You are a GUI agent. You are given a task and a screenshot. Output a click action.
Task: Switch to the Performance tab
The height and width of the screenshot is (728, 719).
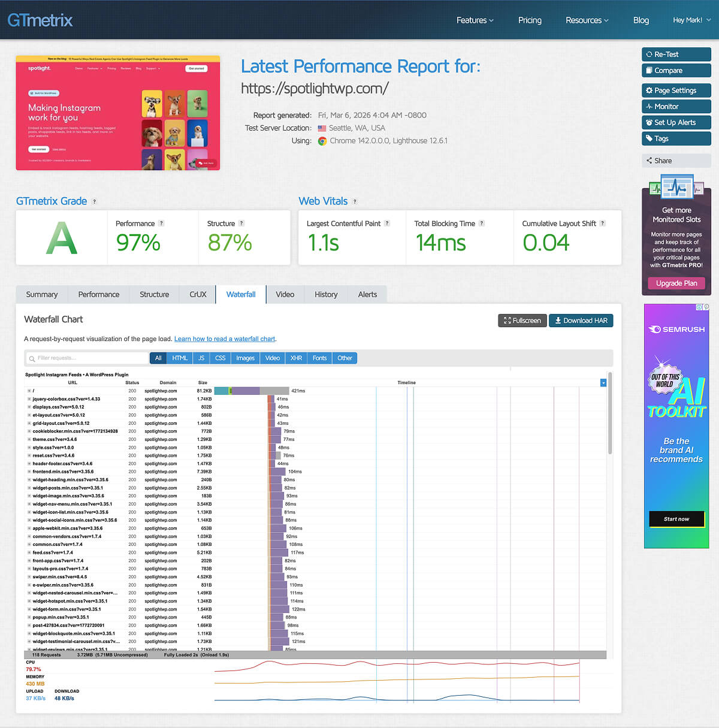[99, 295]
